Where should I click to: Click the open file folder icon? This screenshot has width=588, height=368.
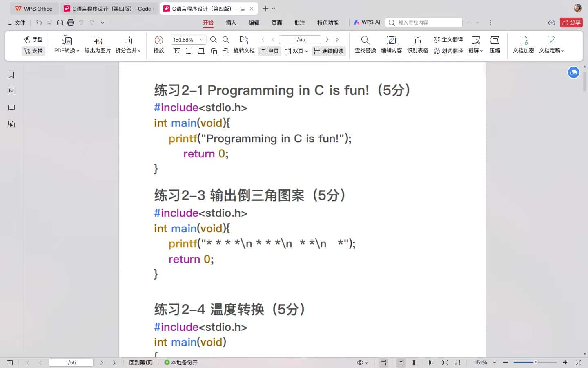pos(39,22)
